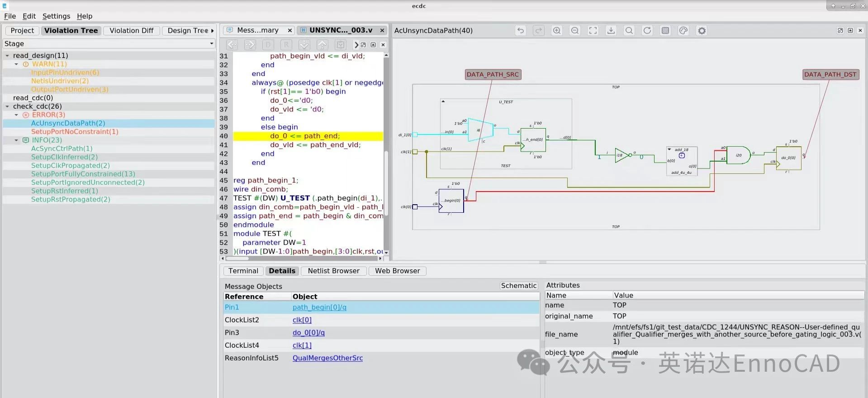Image resolution: width=868 pixels, height=398 pixels.
Task: Open the Stage dropdown
Action: pyautogui.click(x=211, y=44)
